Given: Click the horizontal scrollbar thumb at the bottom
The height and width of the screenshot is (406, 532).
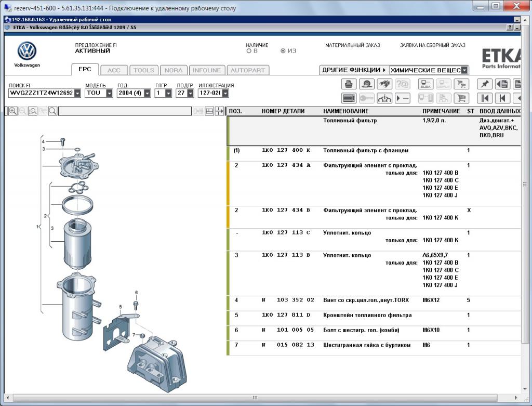Looking at the screenshot, I should tap(255, 398).
